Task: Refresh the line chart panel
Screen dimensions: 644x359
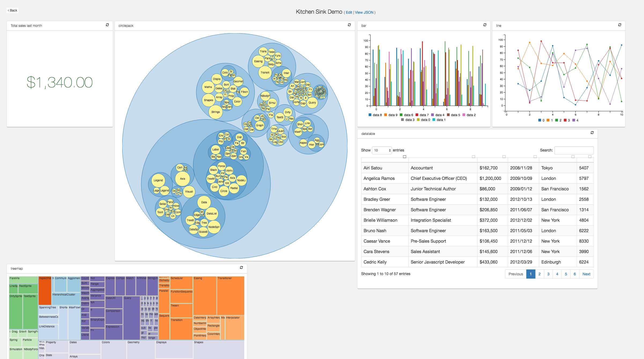Action: point(620,25)
